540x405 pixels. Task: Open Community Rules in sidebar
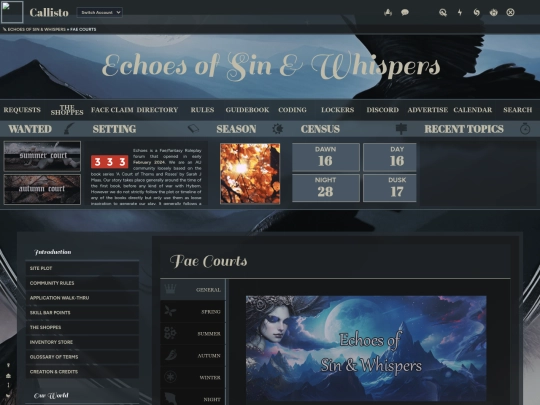[82, 283]
